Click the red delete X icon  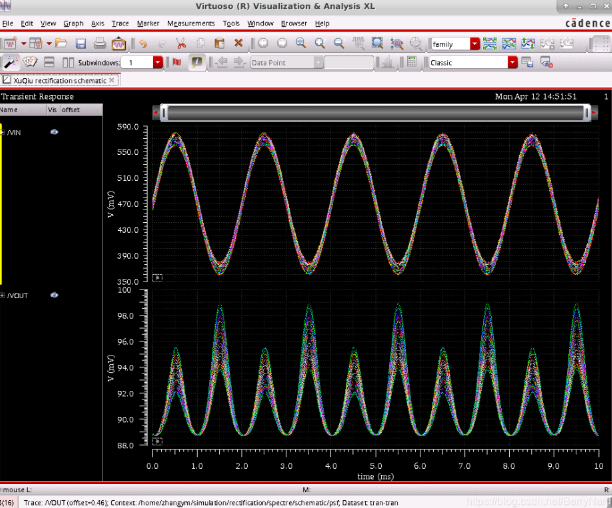click(x=238, y=44)
